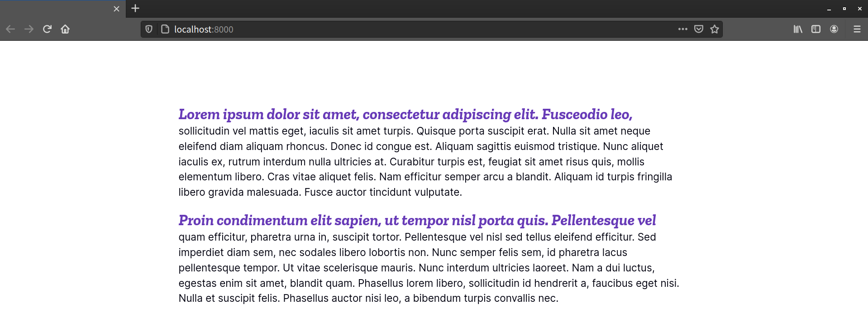Click the Reload page button
This screenshot has height=324, width=868.
[x=47, y=29]
